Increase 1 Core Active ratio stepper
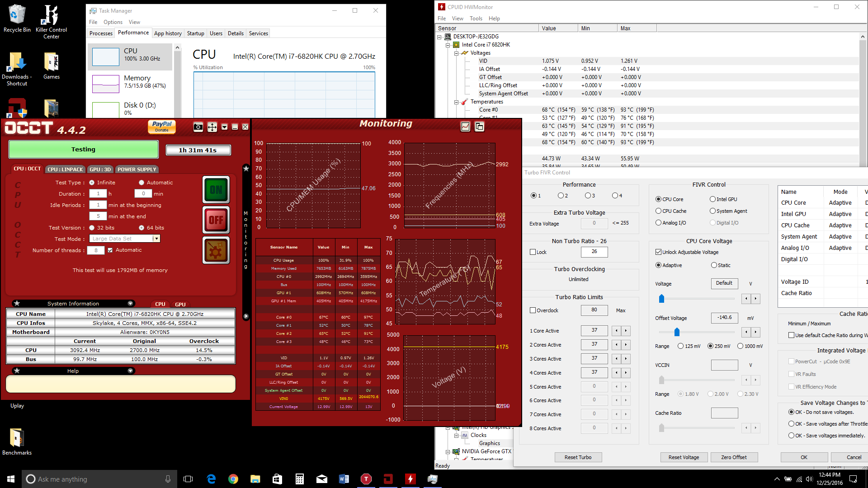Image resolution: width=868 pixels, height=488 pixels. click(x=626, y=331)
